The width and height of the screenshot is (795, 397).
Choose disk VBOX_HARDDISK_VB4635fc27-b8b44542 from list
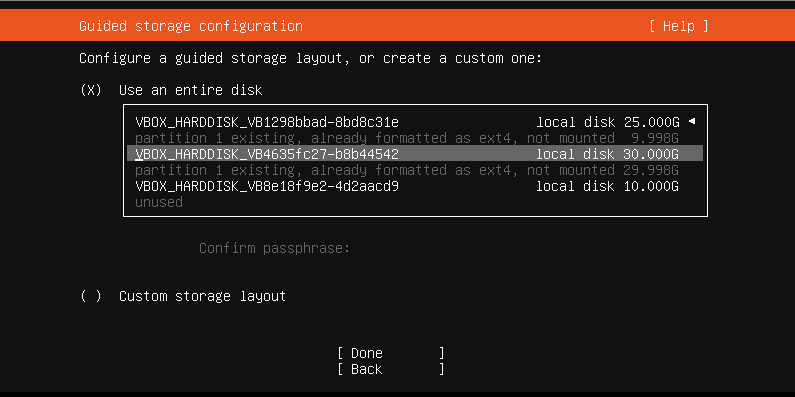[415, 154]
